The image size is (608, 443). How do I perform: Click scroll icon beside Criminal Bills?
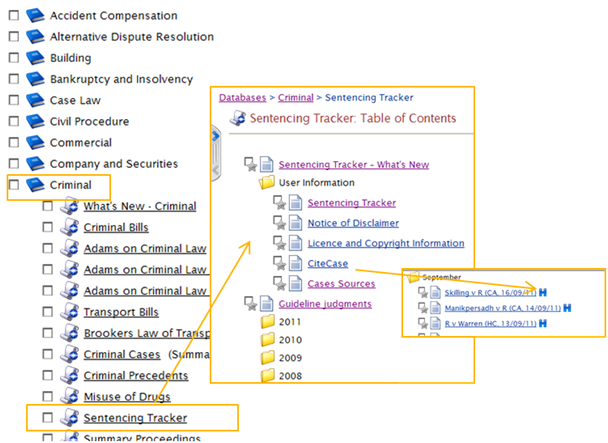tap(70, 227)
